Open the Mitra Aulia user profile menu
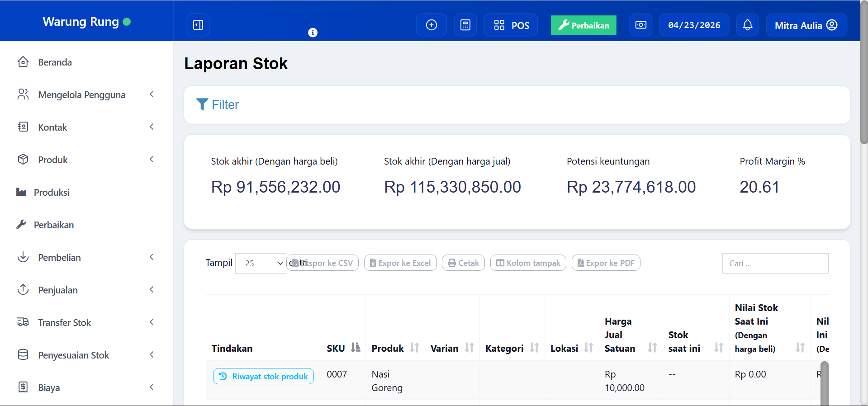This screenshot has width=868, height=406. (x=806, y=25)
